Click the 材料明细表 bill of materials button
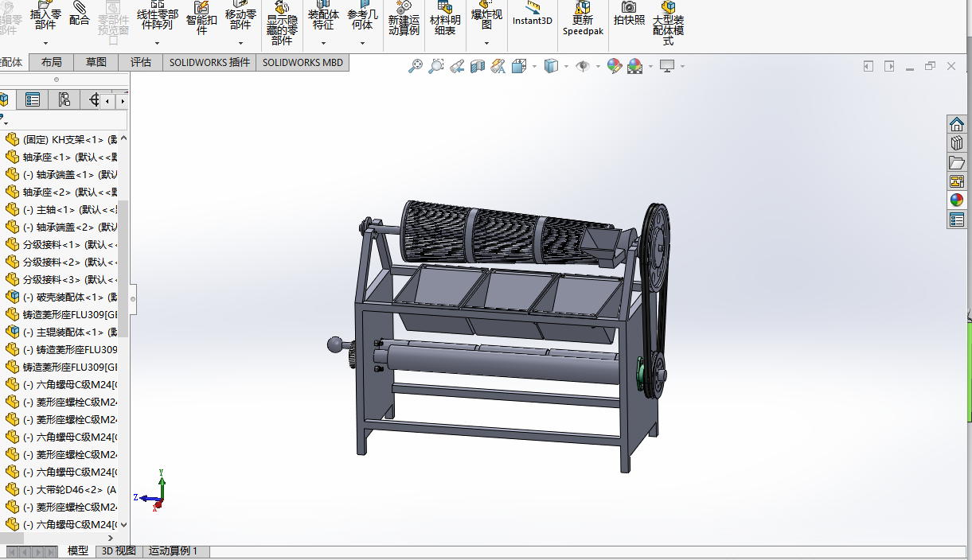 click(x=445, y=19)
